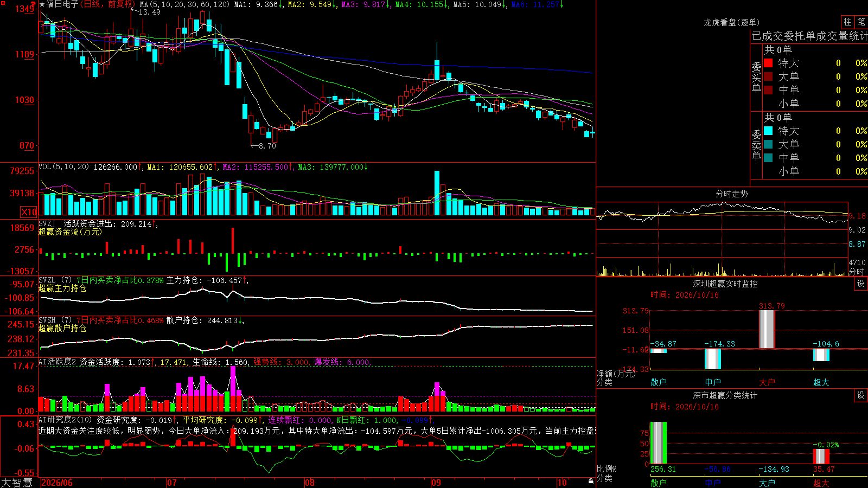
Task: Click the 大智慧 logo label
Action: 17,482
